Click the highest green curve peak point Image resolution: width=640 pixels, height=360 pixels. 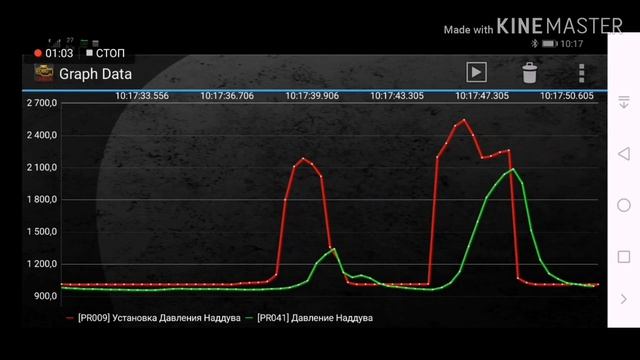(x=513, y=169)
